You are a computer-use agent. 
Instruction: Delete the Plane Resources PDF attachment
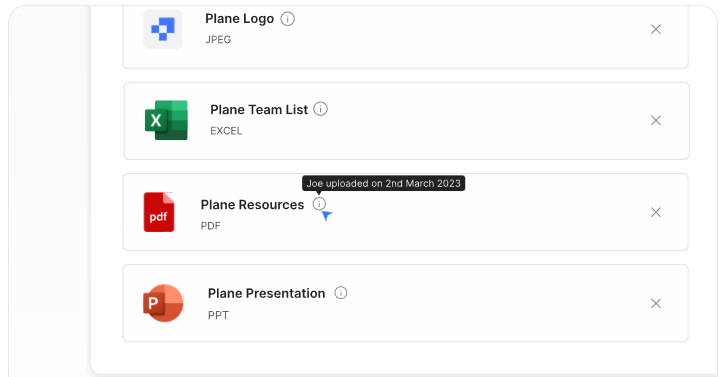[x=656, y=212]
